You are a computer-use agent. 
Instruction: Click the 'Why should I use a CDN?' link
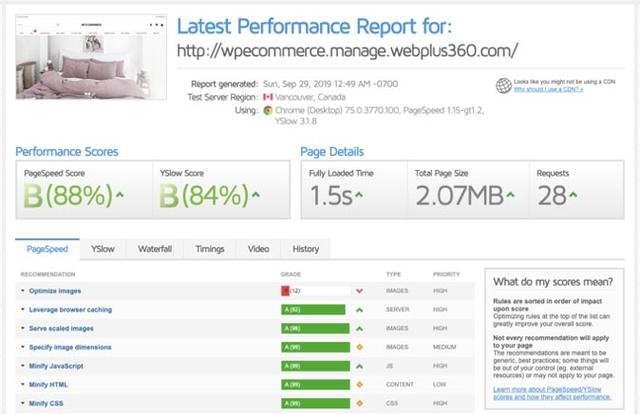548,89
